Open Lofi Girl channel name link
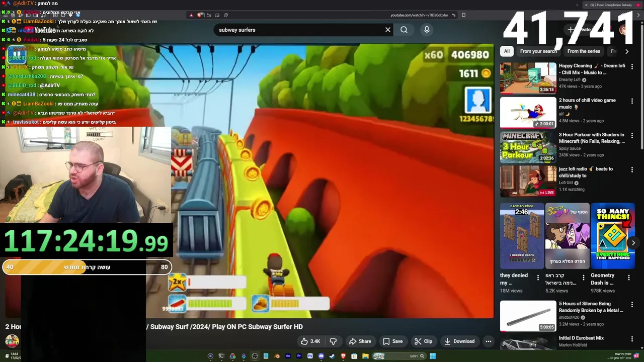The height and width of the screenshot is (362, 644). tap(566, 183)
